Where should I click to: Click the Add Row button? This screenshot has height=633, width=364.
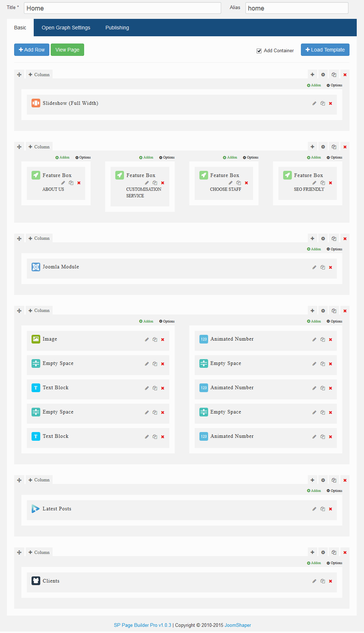tap(32, 50)
